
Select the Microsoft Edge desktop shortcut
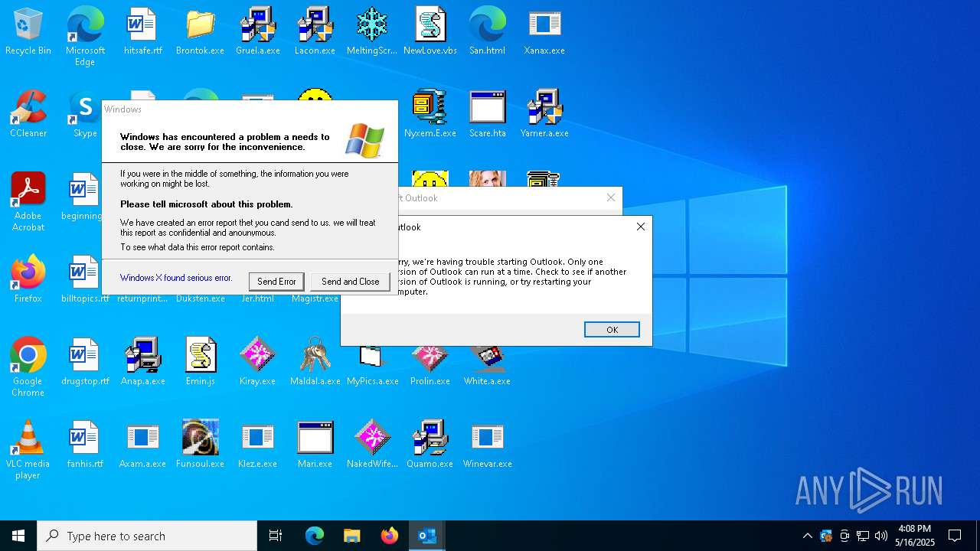[x=85, y=37]
